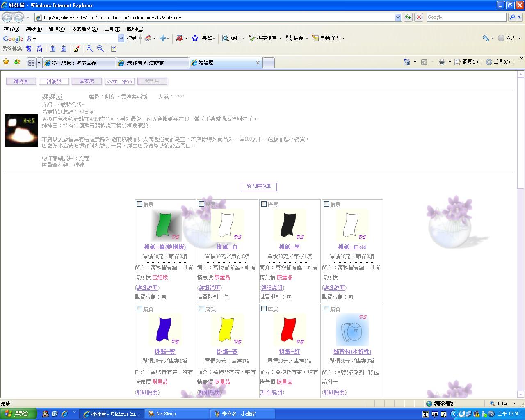Viewport: 525px width, 420px height.
Task: Open the 掛紙-紅 product link
Action: (290, 352)
